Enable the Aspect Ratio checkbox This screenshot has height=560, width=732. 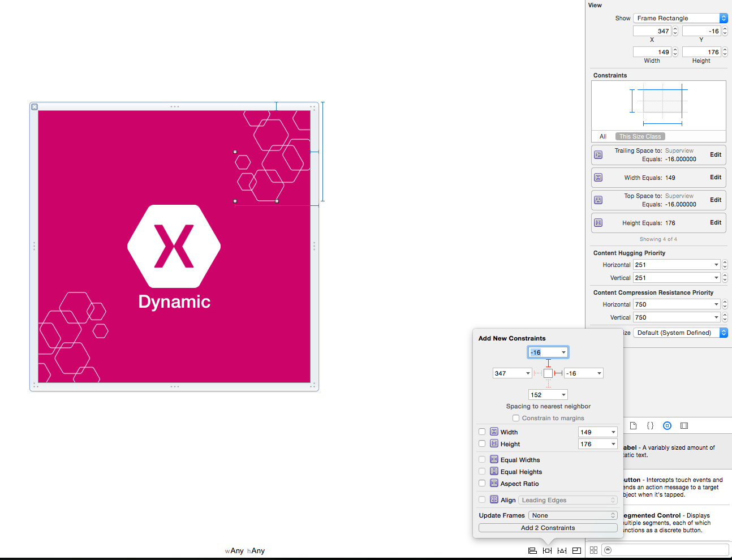click(x=482, y=483)
